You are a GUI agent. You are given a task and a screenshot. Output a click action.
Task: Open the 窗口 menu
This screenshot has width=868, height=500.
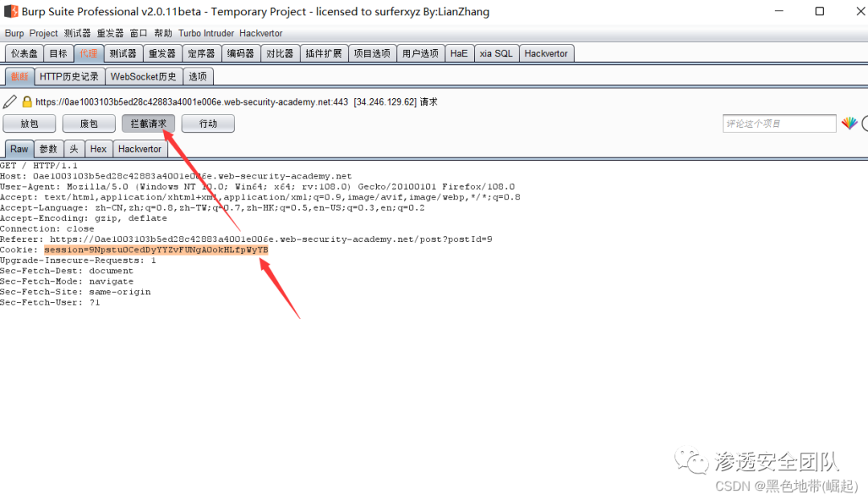tap(138, 33)
